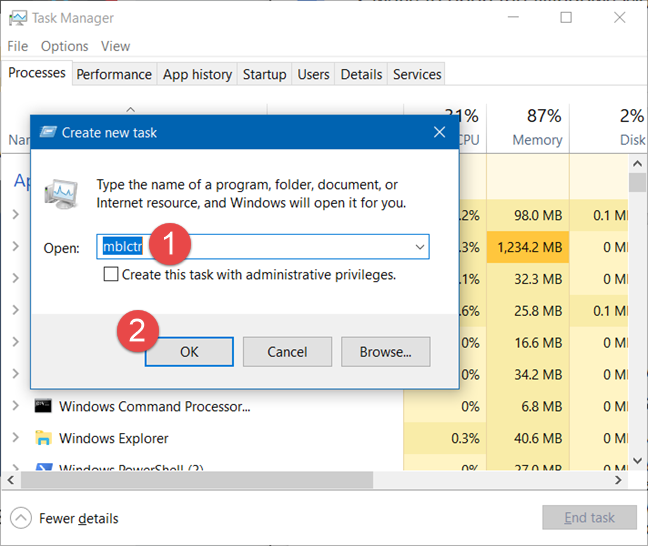Switch to the Startup tab
This screenshot has width=648, height=546.
[264, 74]
